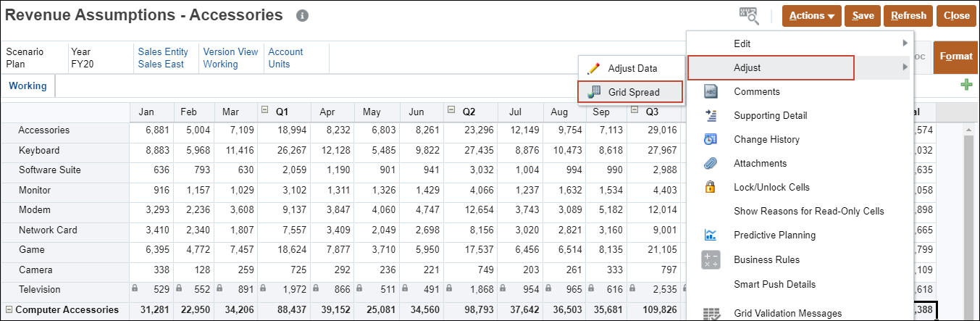Select the Jan column header
Image resolution: width=980 pixels, height=321 pixels.
tap(151, 112)
